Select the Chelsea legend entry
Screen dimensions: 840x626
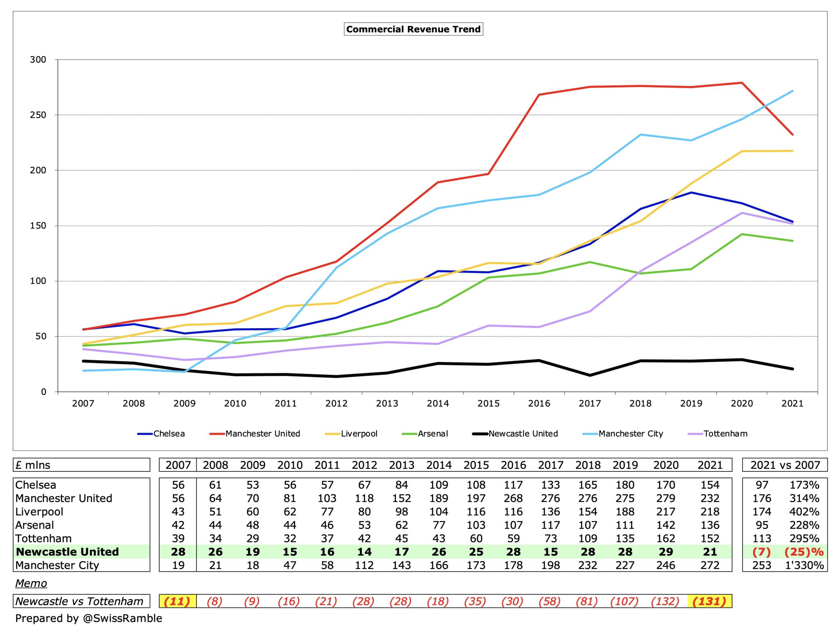161,434
